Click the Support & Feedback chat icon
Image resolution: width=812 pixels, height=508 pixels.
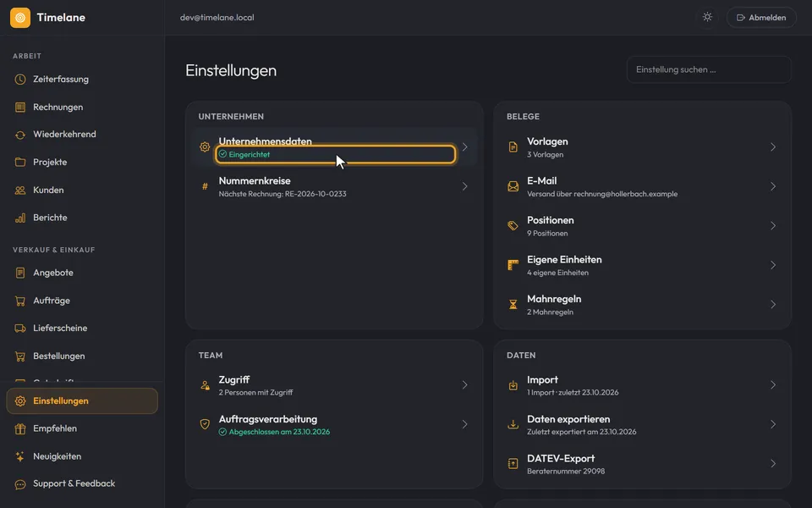[20, 484]
